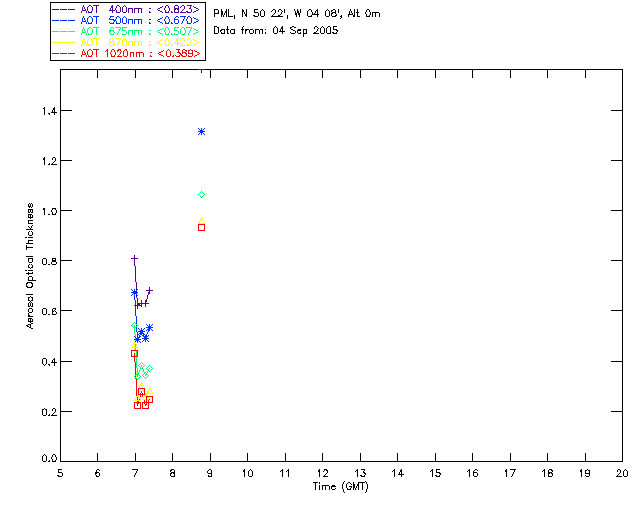640x512 pixels.
Task: Click x-axis tick label '20'
Action: tap(622, 474)
